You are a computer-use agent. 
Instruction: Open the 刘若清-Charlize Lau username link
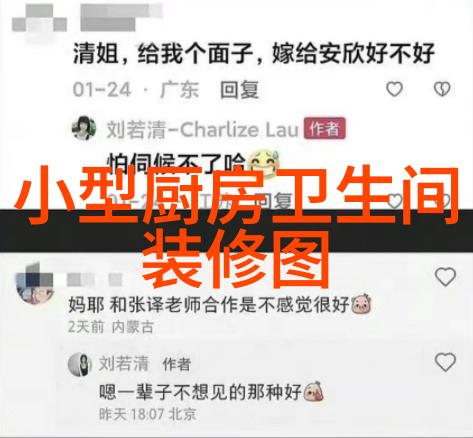tap(202, 129)
